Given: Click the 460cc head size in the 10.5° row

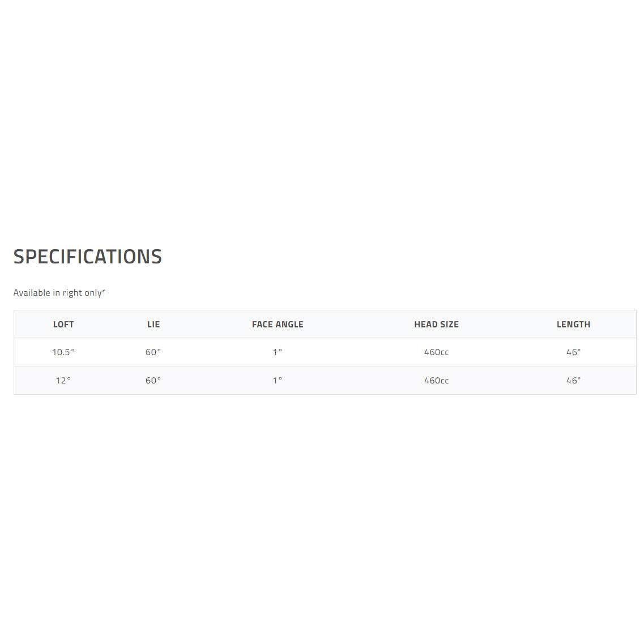Looking at the screenshot, I should (436, 352).
